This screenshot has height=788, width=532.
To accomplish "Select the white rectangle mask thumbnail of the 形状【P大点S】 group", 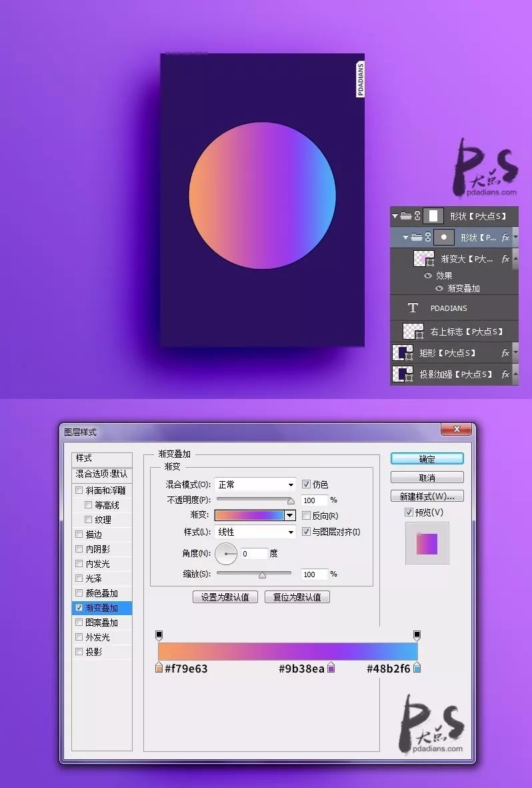I will point(433,216).
